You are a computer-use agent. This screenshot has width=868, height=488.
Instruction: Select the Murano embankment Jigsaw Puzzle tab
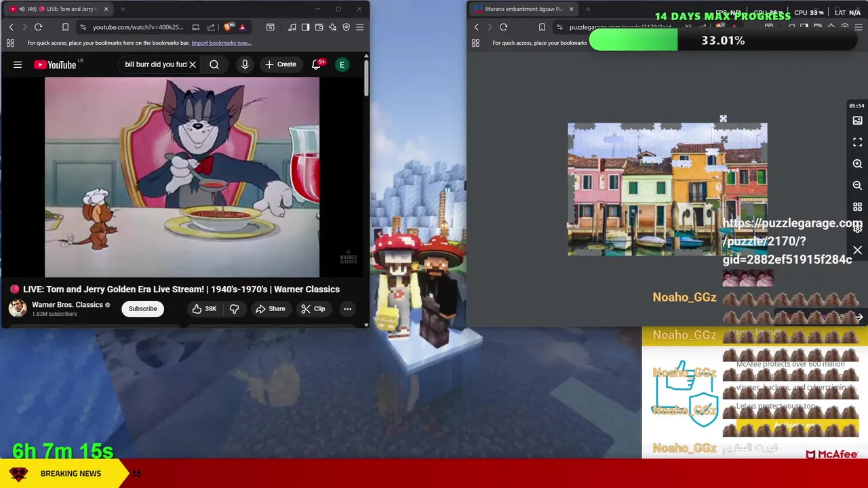click(524, 9)
